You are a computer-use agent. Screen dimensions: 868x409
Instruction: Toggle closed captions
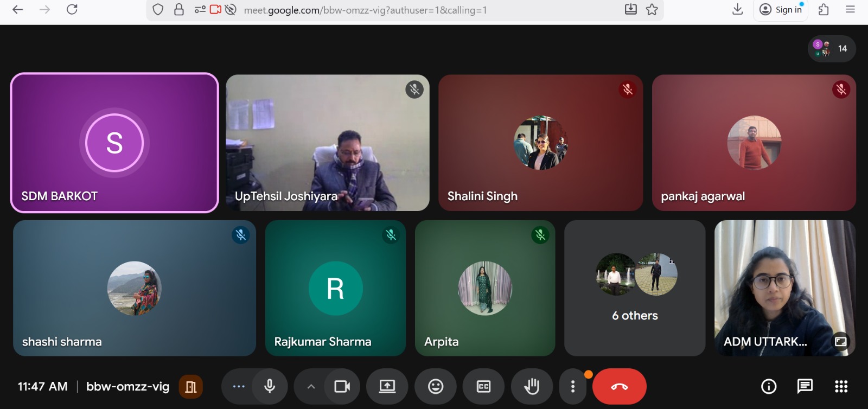point(483,386)
